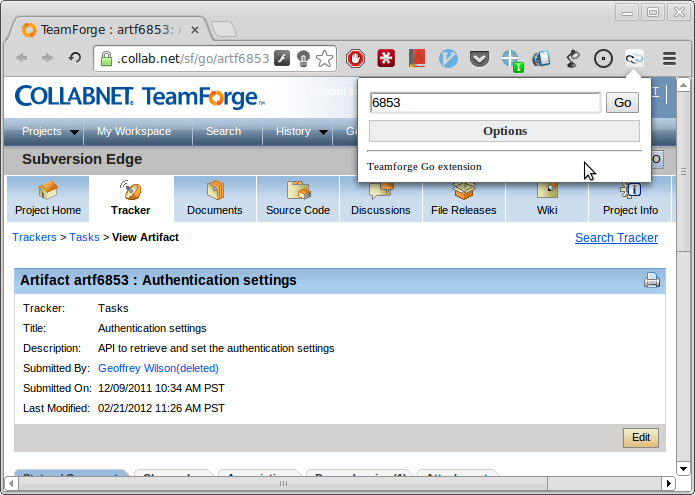Open the Documents section
This screenshot has height=495, width=695.
pyautogui.click(x=215, y=199)
